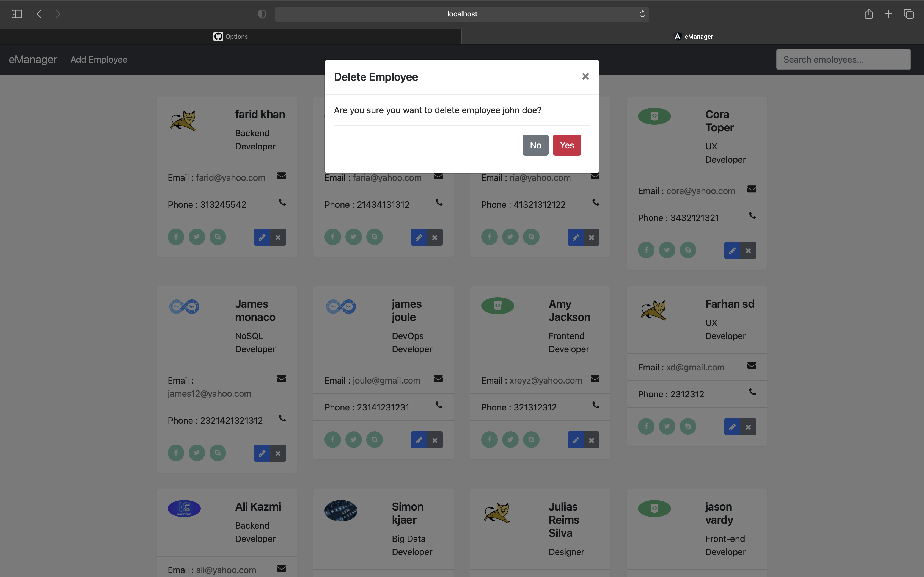Select the Skype icon on Cora Toper's card
This screenshot has width=924, height=577.
point(688,250)
